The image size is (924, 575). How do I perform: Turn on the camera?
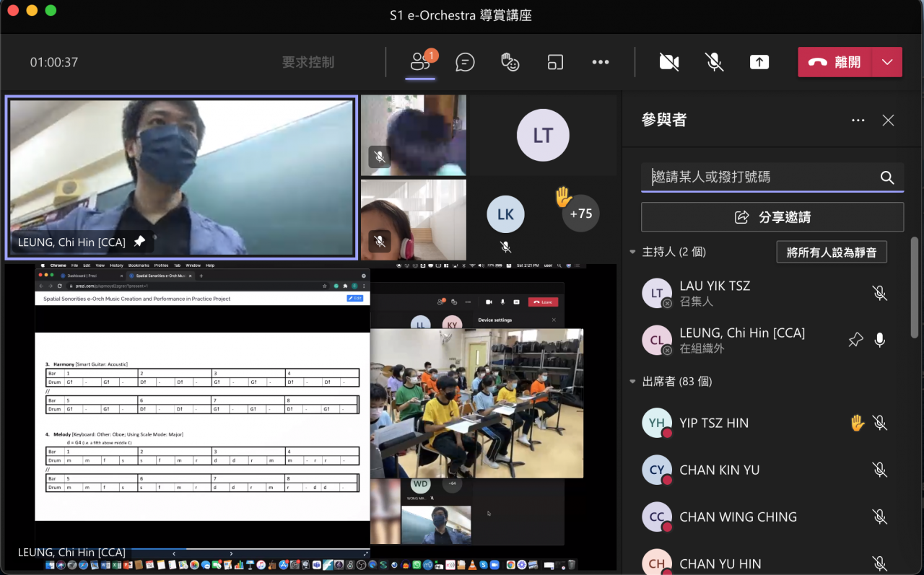point(669,62)
